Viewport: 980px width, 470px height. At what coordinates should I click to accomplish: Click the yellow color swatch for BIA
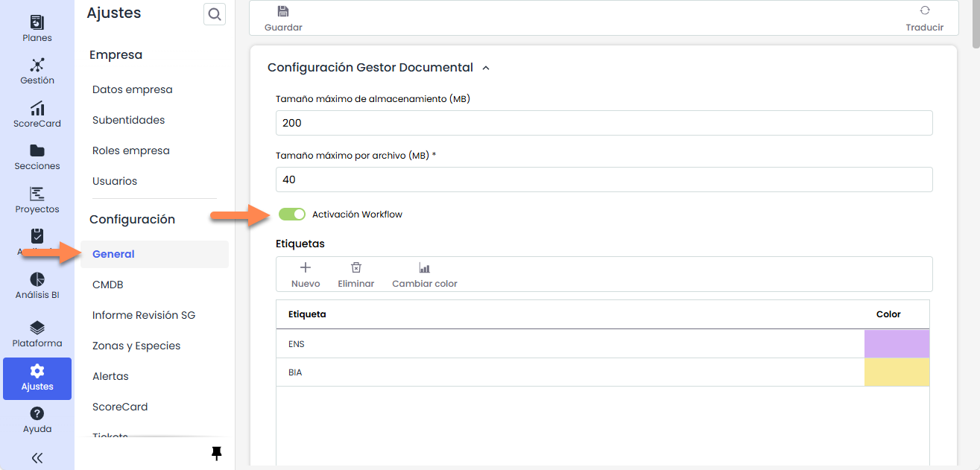(897, 372)
